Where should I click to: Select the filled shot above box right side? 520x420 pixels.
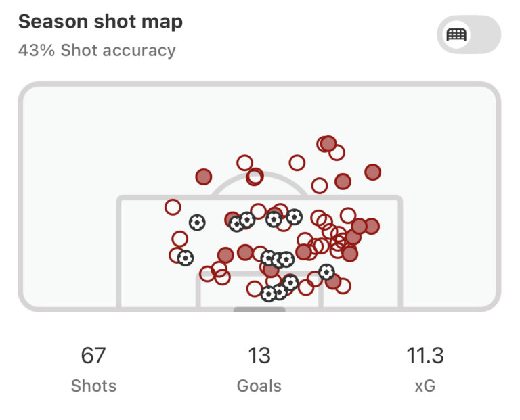click(343, 181)
